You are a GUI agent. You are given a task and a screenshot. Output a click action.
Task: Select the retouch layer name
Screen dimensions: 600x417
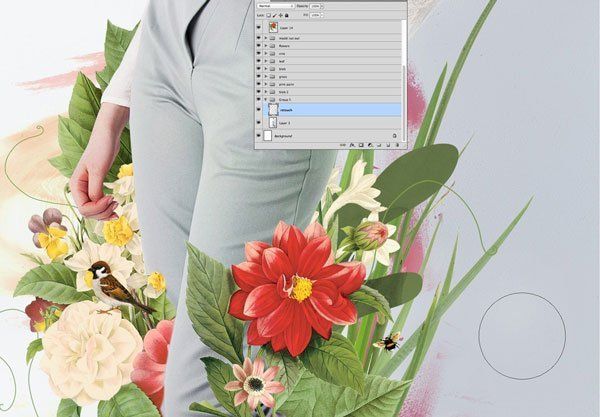click(286, 110)
